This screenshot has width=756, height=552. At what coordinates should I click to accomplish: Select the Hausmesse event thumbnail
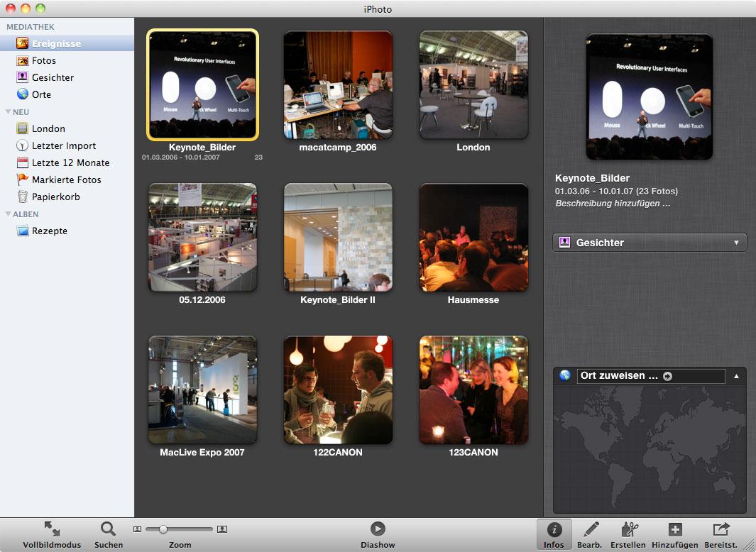473,237
